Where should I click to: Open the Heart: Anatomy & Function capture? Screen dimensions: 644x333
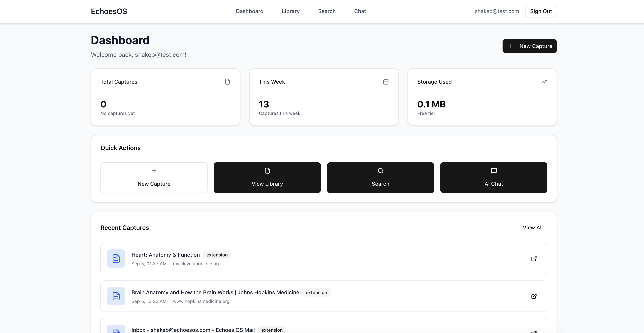[324, 259]
